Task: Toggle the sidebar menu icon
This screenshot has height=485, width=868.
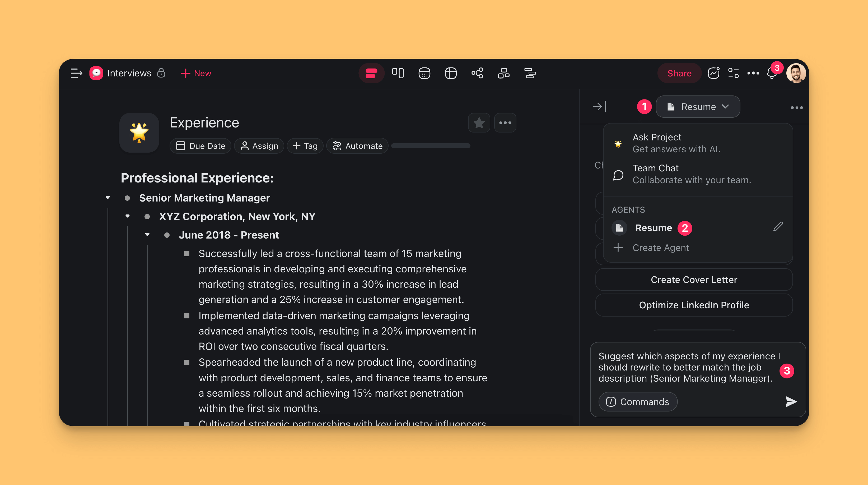Action: [x=76, y=73]
